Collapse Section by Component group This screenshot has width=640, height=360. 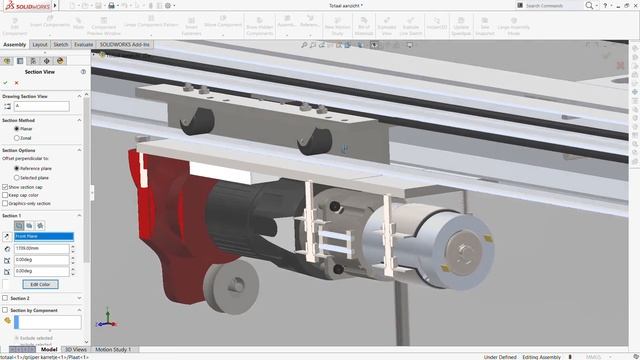tap(79, 310)
